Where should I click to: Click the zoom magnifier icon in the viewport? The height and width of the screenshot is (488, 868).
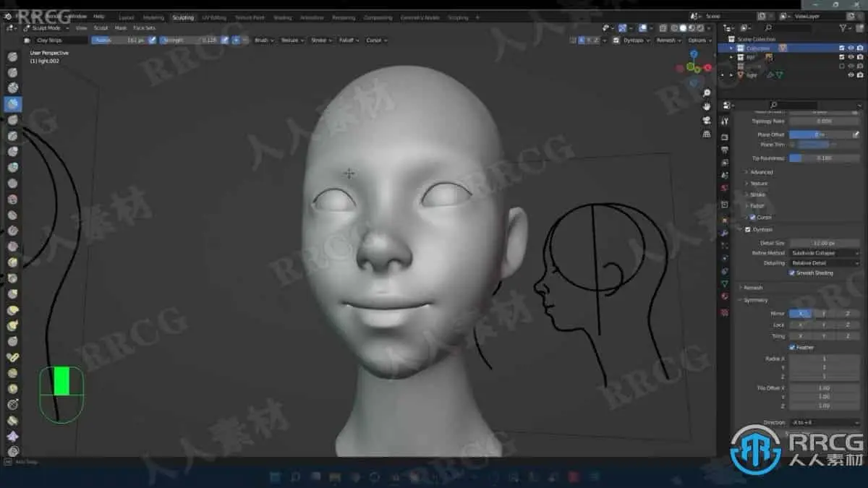tap(707, 93)
